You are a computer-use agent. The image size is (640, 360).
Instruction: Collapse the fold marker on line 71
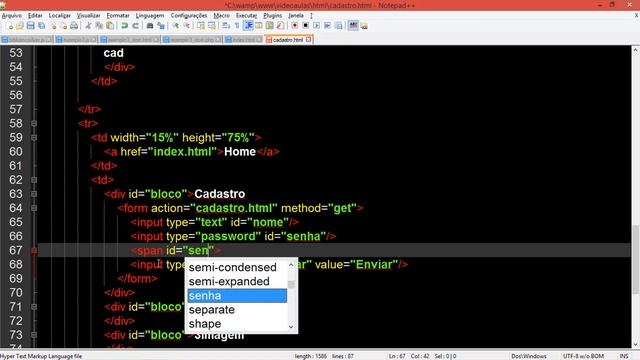tap(34, 307)
